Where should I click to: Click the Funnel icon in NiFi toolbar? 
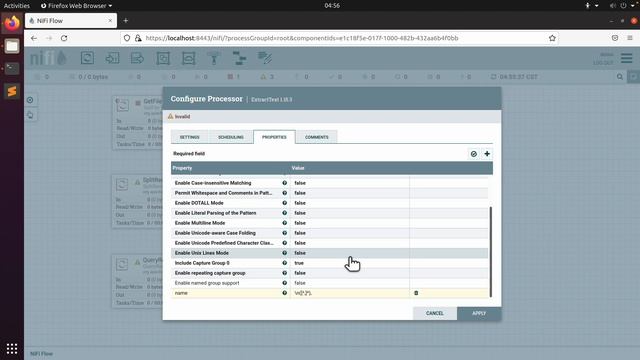213,58
